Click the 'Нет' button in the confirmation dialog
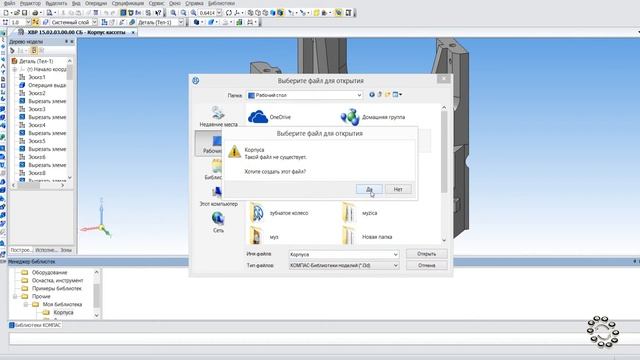The height and width of the screenshot is (360, 640). [x=398, y=189]
